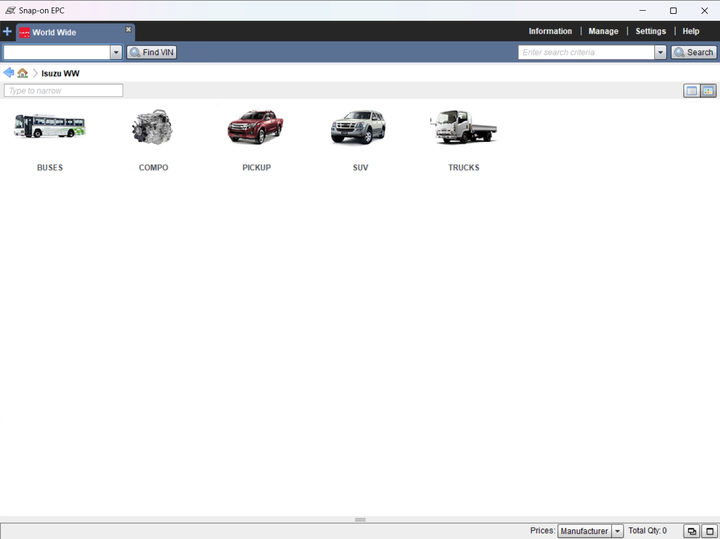
Task: Switch to list view icon
Action: (x=692, y=91)
